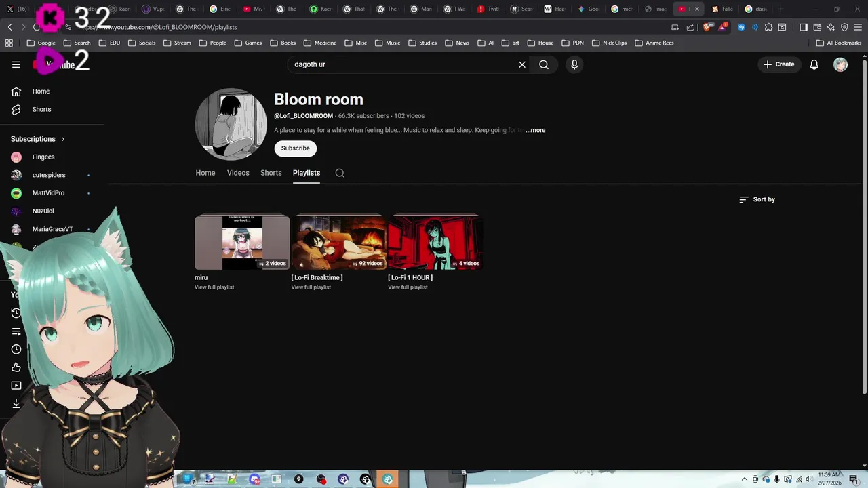
Task: Switch to the Fallo browser tab
Action: [723, 9]
